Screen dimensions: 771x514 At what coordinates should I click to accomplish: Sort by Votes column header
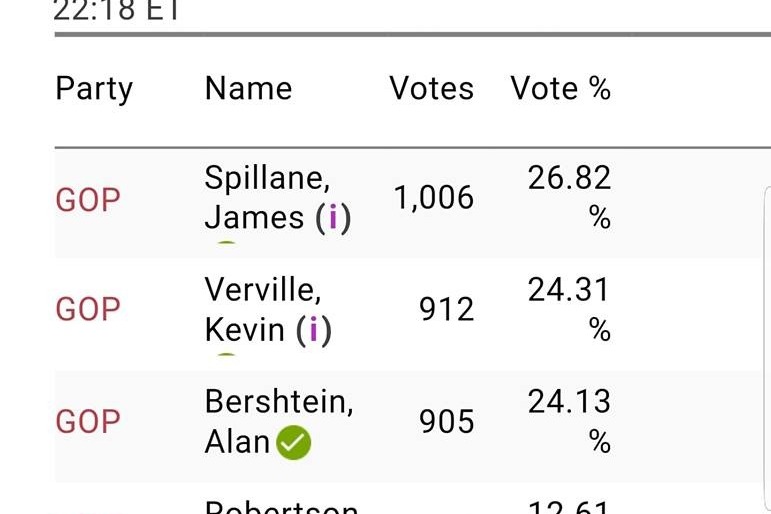pyautogui.click(x=432, y=89)
